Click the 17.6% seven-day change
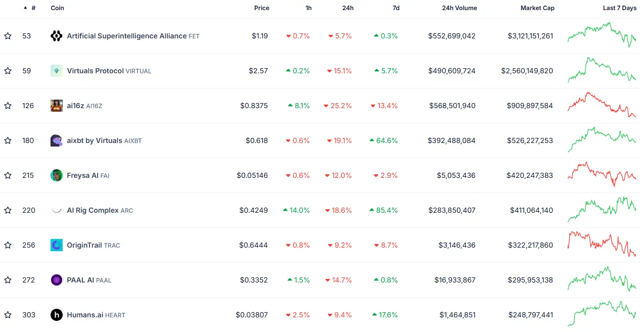This screenshot has width=644, height=332. pos(385,315)
